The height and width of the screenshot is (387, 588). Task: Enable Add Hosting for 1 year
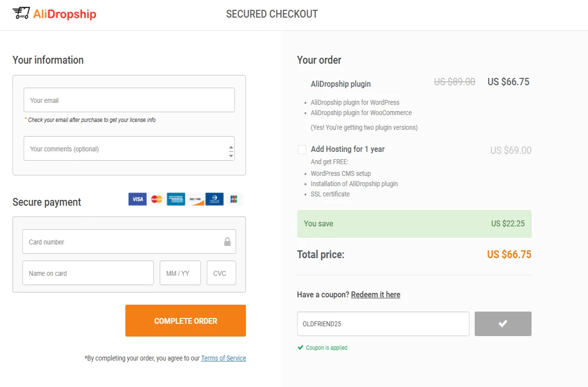click(302, 149)
